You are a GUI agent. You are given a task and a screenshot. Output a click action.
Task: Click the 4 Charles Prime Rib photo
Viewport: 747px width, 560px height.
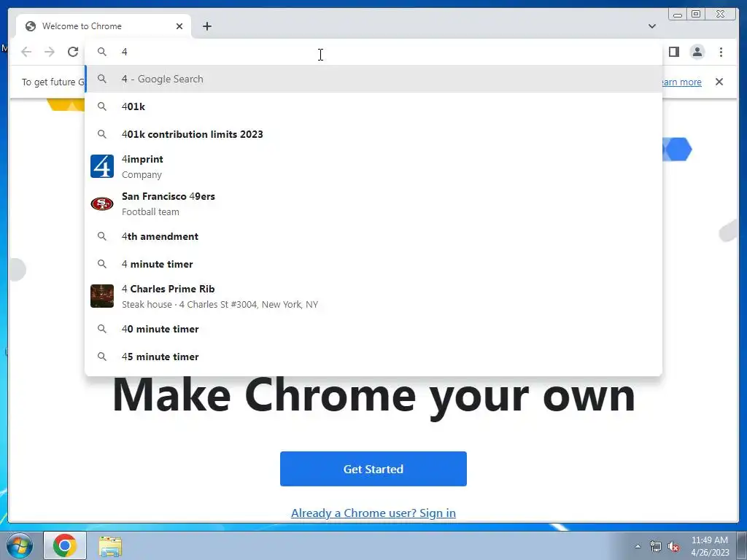pyautogui.click(x=102, y=296)
